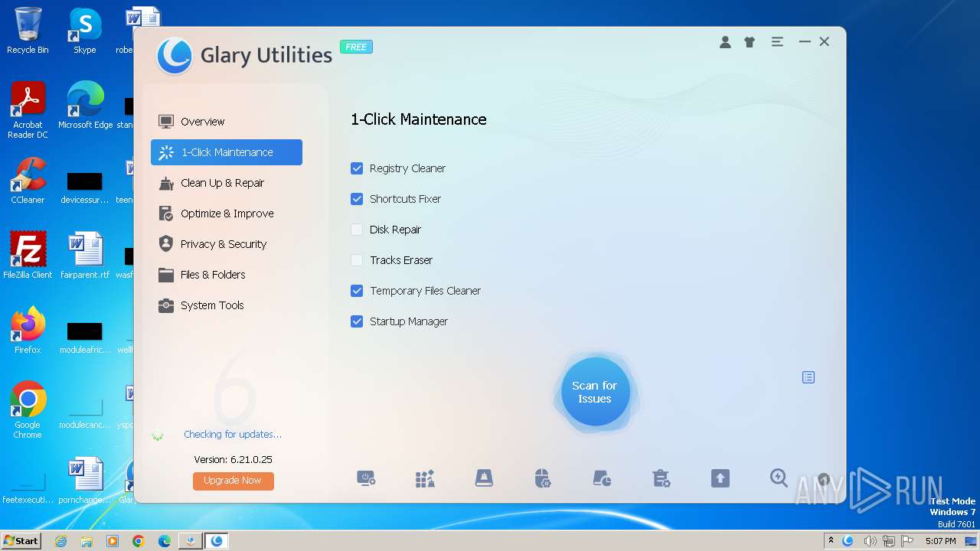
Task: Open Disk space analyzer icon in bottom toolbar
Action: click(x=602, y=478)
